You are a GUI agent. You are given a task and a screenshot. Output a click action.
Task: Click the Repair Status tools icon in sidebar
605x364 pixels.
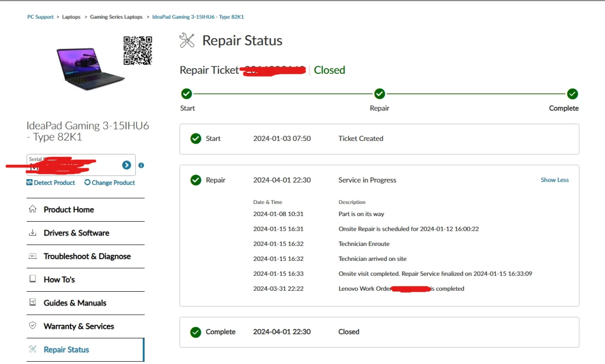coord(33,349)
